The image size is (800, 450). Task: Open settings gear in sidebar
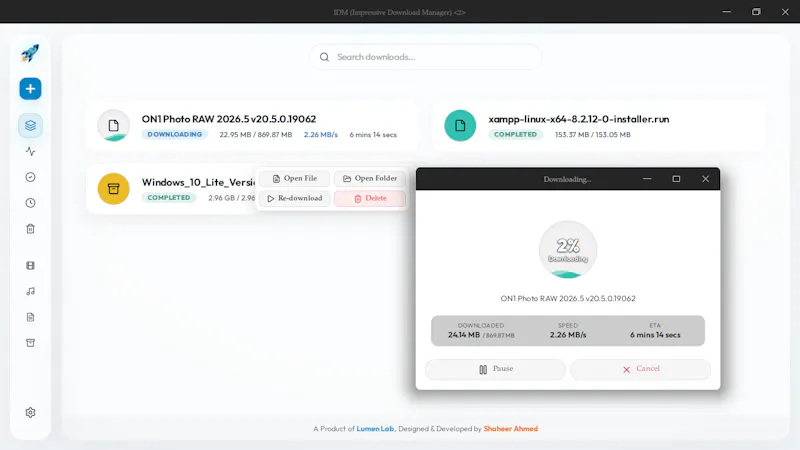point(30,412)
